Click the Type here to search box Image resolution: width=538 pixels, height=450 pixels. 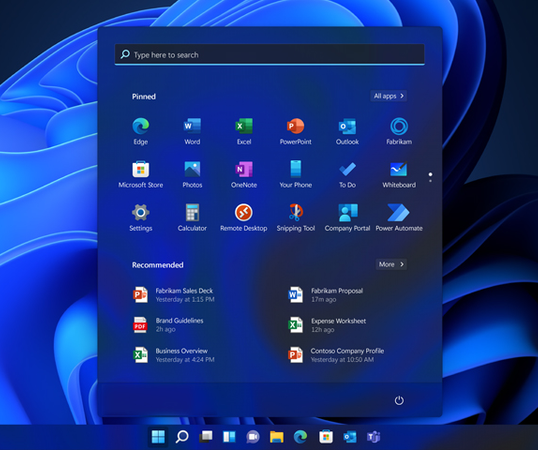coord(270,55)
